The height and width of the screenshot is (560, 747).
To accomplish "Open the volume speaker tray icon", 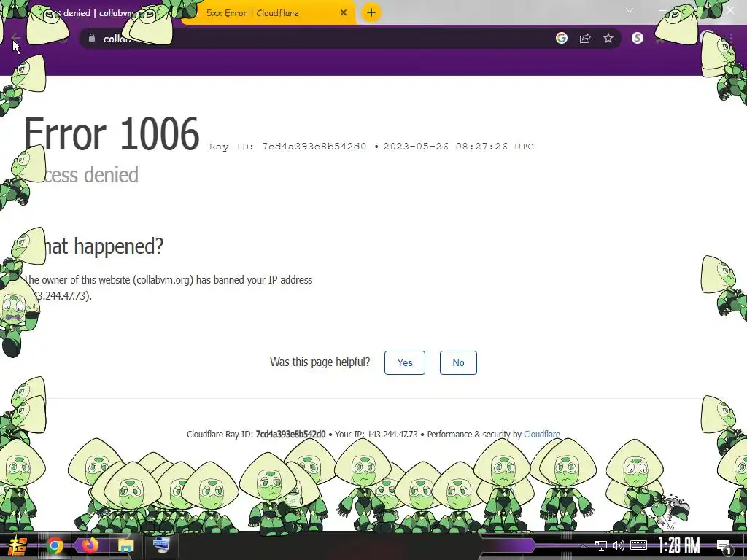I will (x=619, y=545).
